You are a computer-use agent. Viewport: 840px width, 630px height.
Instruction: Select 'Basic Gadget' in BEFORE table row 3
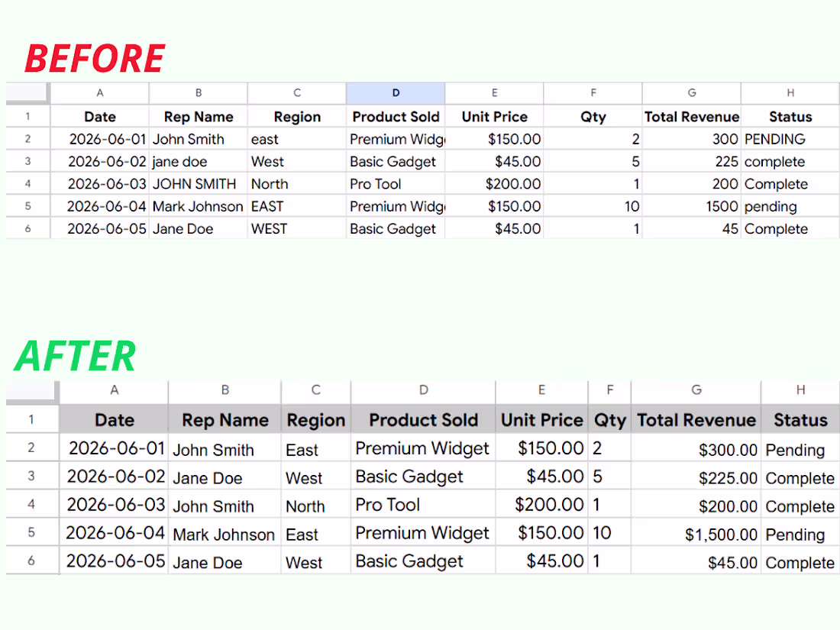(396, 162)
